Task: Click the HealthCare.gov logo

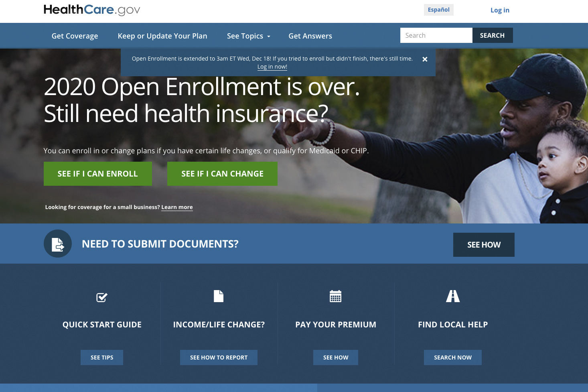Action: [91, 10]
